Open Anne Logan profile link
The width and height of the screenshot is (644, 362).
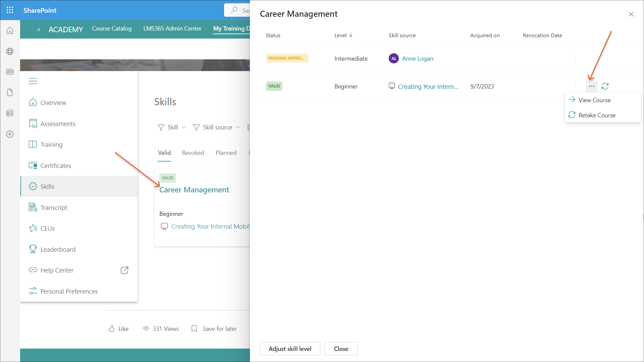(418, 59)
